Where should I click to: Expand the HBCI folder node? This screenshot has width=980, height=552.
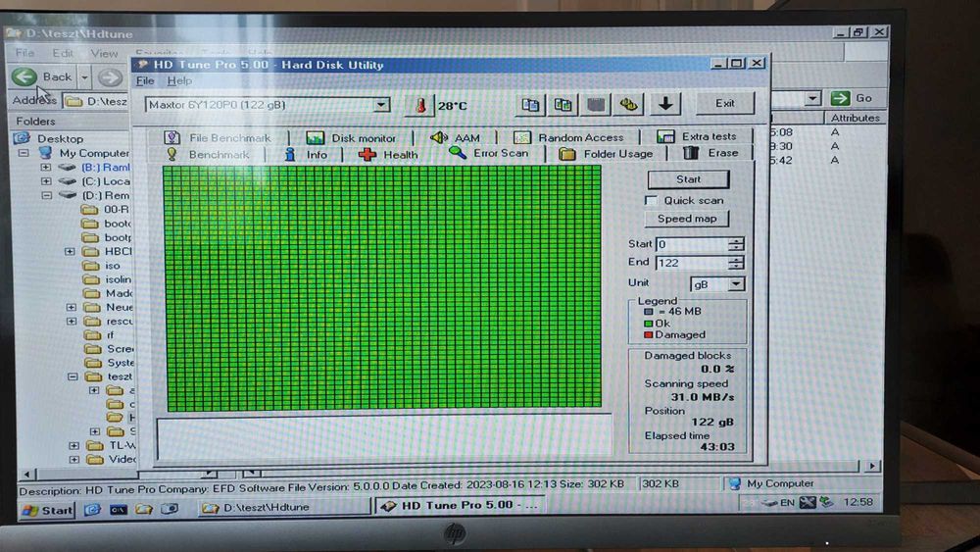pos(70,251)
